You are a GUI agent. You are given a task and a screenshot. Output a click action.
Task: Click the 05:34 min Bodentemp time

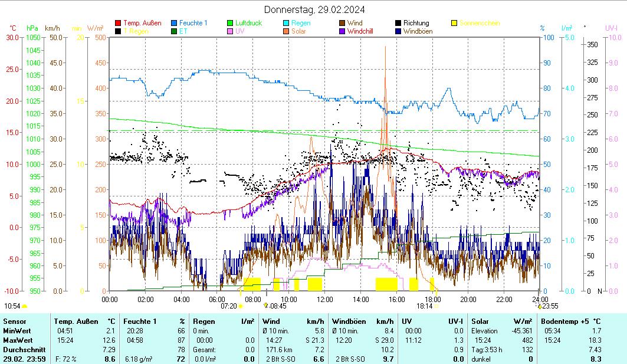click(x=552, y=331)
